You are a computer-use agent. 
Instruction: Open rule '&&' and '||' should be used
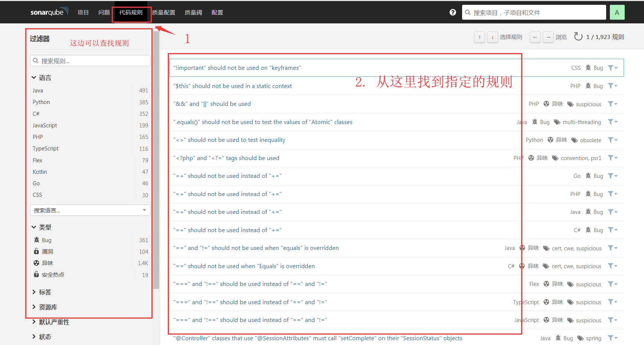pos(212,104)
